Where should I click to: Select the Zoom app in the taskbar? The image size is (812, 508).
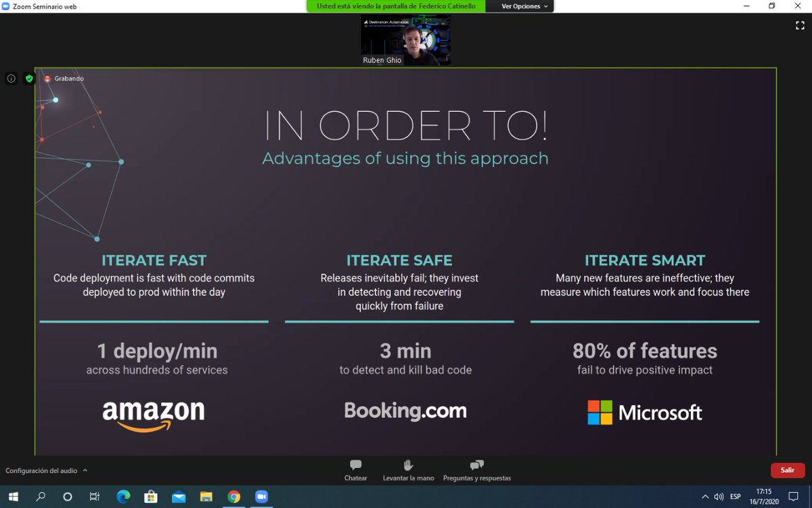point(261,496)
